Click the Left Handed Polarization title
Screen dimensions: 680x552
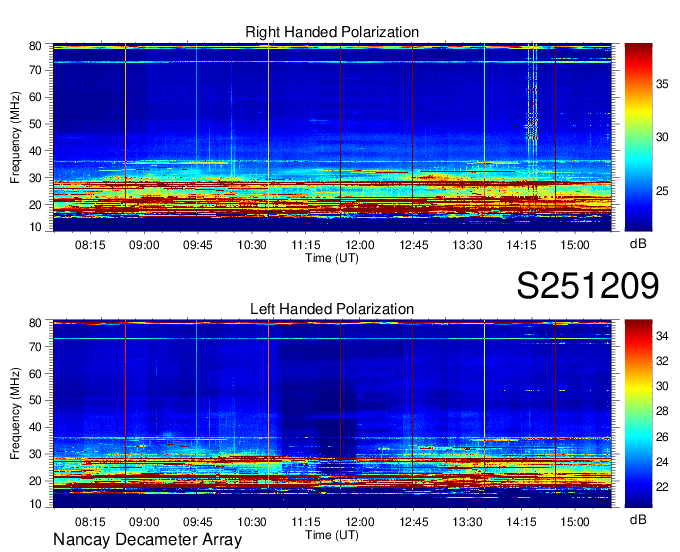pos(332,309)
